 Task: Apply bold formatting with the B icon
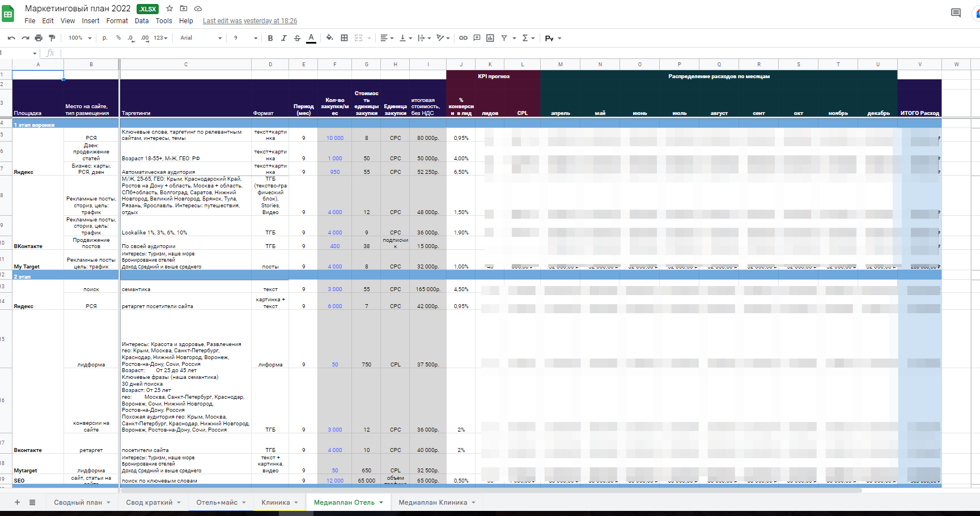270,38
